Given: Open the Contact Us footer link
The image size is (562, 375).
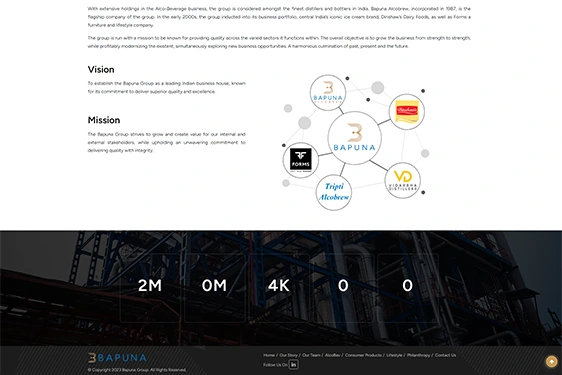Looking at the screenshot, I should (445, 355).
